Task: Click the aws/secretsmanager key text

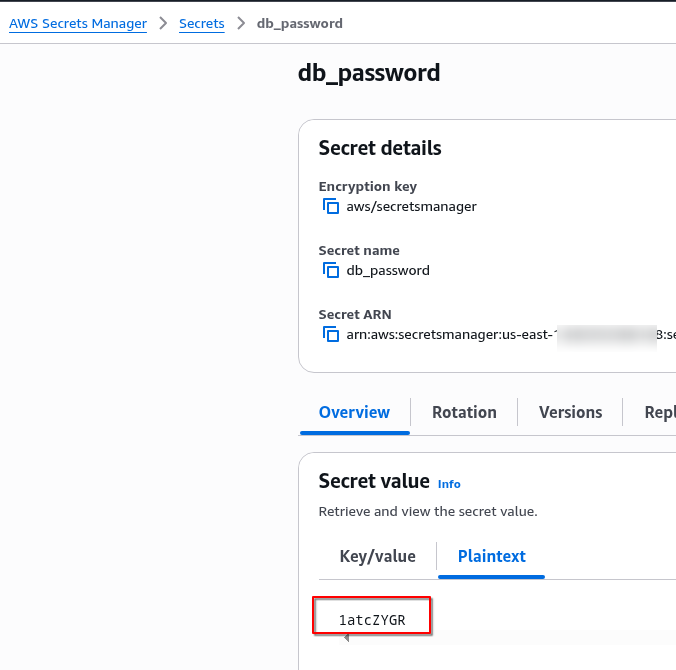Action: point(411,207)
